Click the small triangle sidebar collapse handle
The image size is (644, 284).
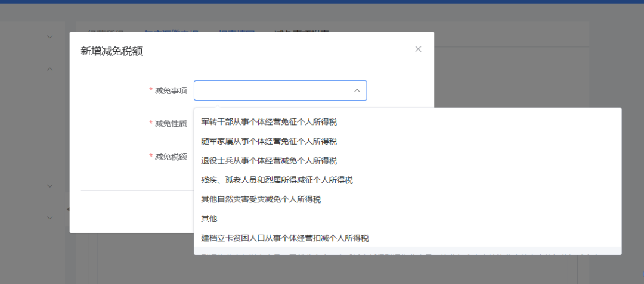tap(67, 209)
